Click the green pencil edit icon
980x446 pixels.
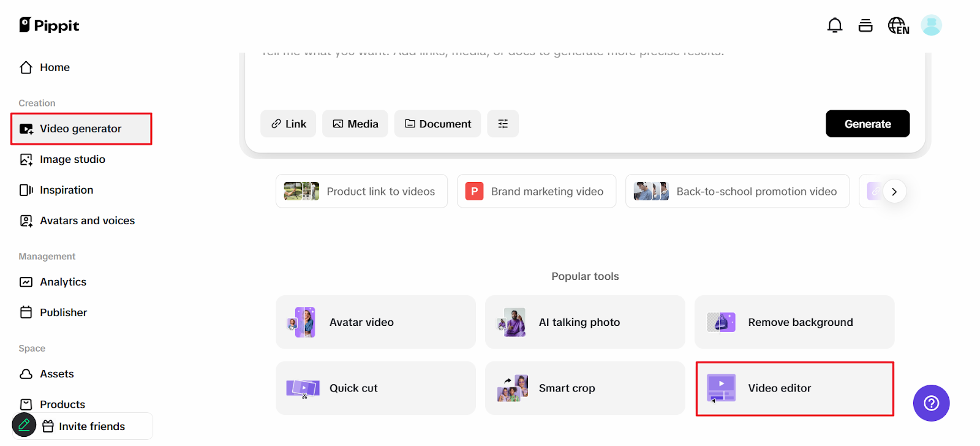pos(24,425)
